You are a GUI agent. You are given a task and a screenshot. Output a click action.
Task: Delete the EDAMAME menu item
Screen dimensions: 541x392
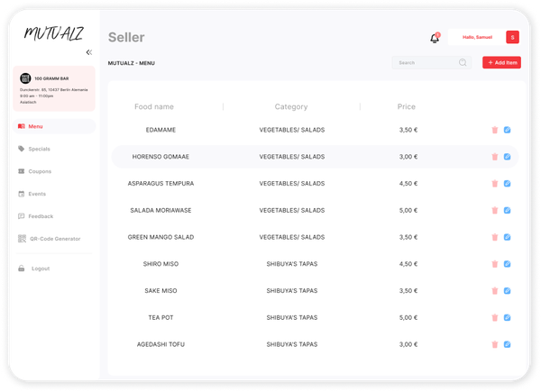tap(494, 130)
